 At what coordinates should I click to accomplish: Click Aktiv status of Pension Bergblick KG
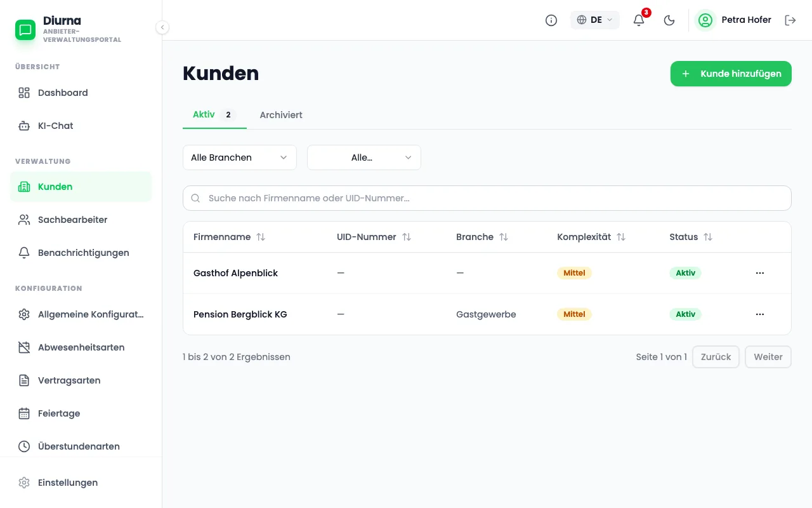point(685,314)
